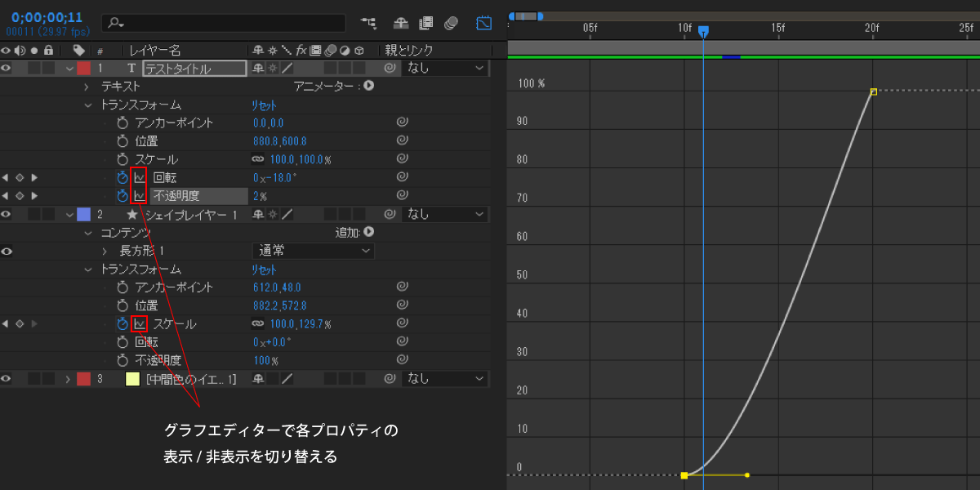Go to previous keyframe on 回転 row

click(6, 177)
